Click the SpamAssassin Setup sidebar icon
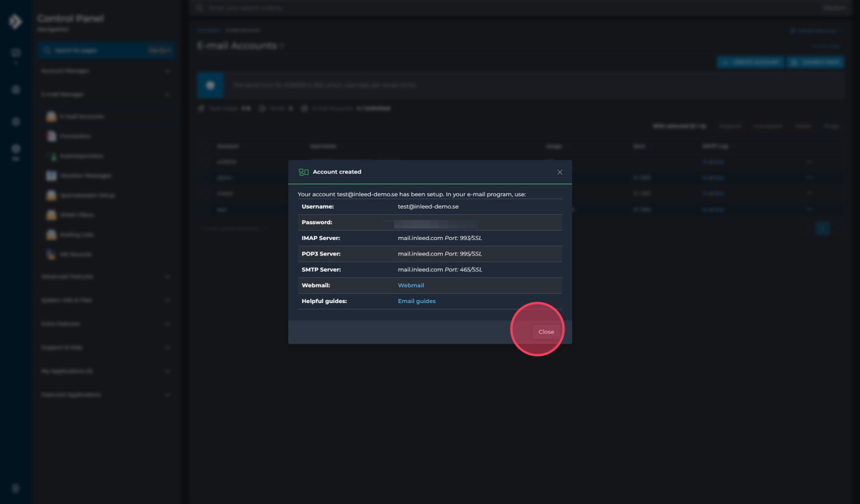 point(51,196)
